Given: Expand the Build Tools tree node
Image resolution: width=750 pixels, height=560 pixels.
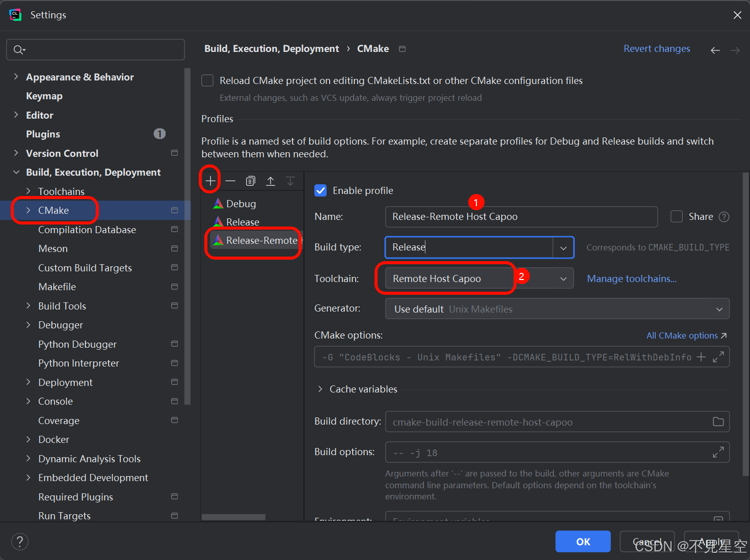Looking at the screenshot, I should (x=28, y=305).
